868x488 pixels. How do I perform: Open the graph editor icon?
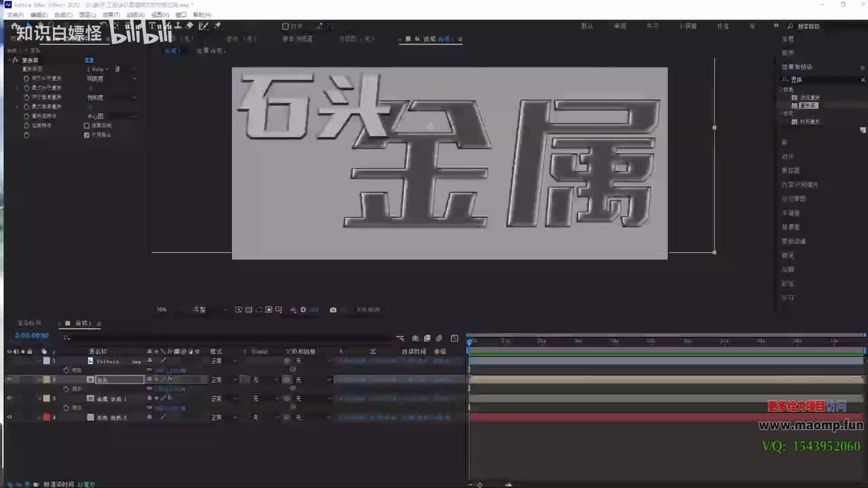click(454, 338)
